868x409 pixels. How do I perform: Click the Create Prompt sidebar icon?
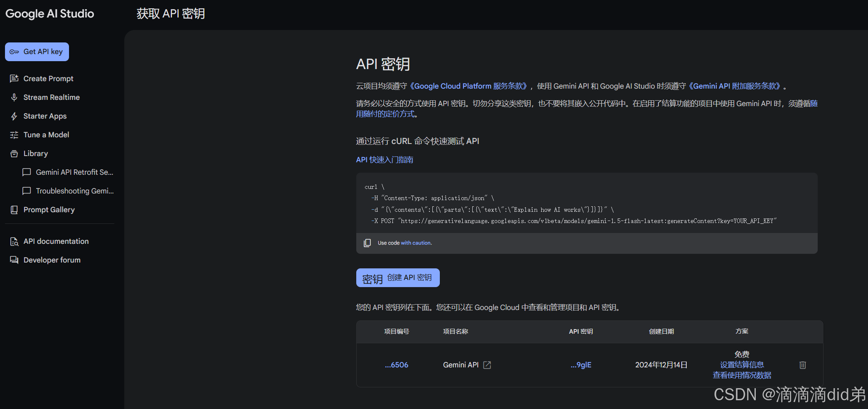click(x=14, y=79)
